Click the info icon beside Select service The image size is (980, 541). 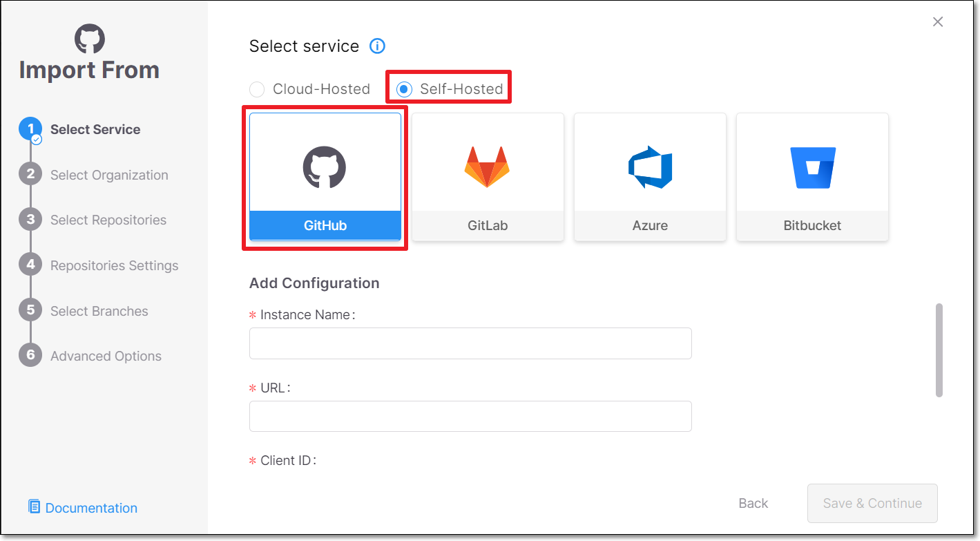click(377, 46)
